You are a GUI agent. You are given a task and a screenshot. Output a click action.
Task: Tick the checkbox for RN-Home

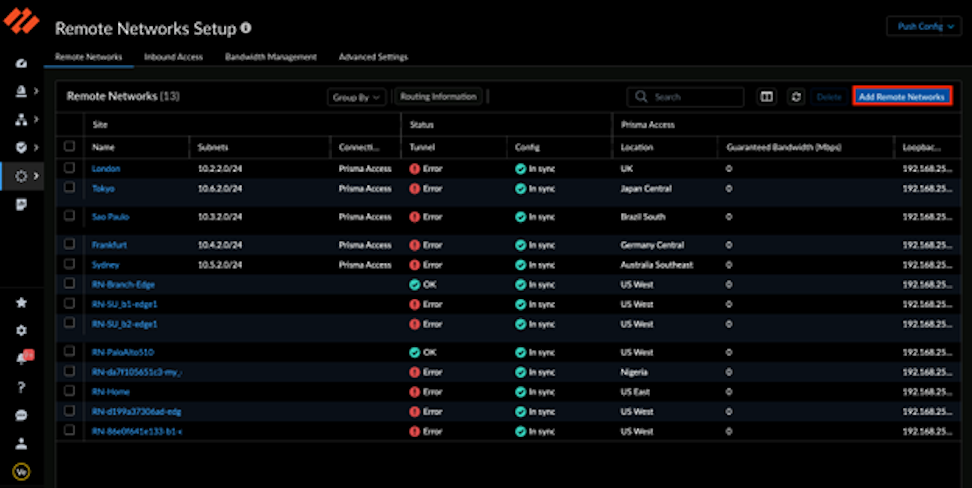[69, 391]
